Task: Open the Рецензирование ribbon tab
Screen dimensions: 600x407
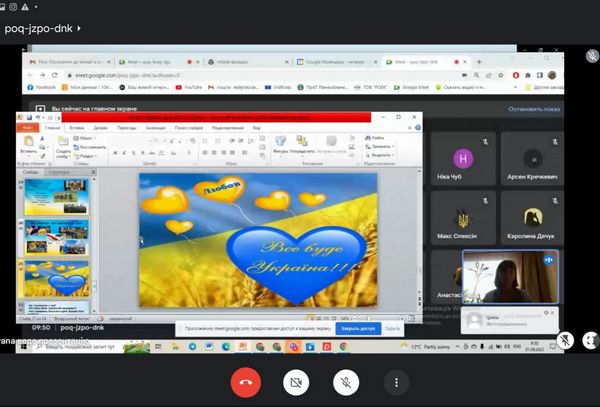Action: [x=228, y=128]
